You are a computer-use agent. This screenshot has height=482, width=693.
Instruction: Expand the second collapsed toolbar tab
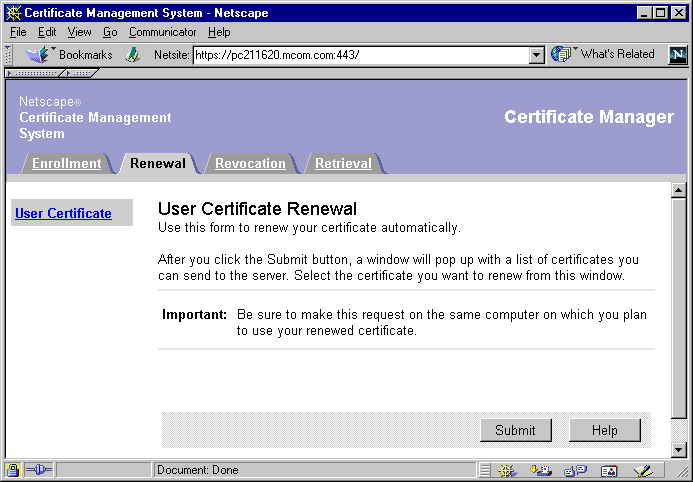point(80,73)
